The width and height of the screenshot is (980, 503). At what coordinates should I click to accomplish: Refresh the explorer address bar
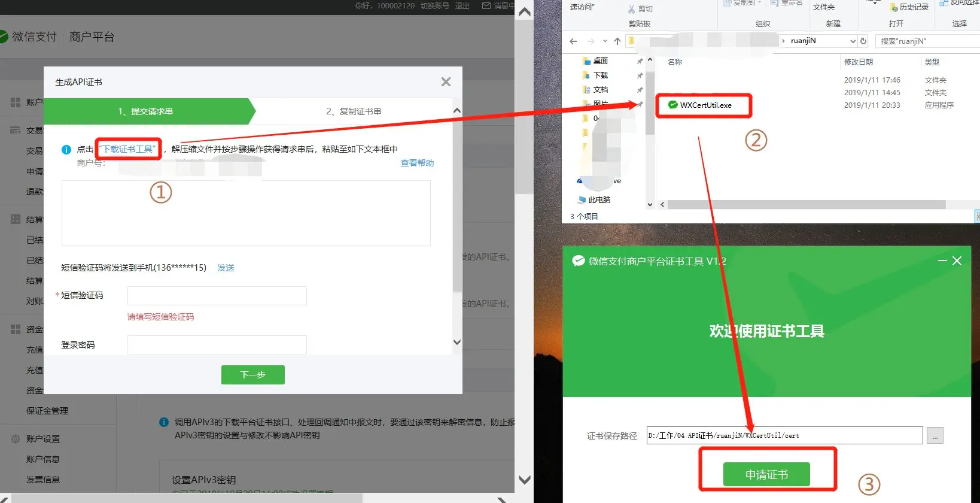tap(863, 41)
